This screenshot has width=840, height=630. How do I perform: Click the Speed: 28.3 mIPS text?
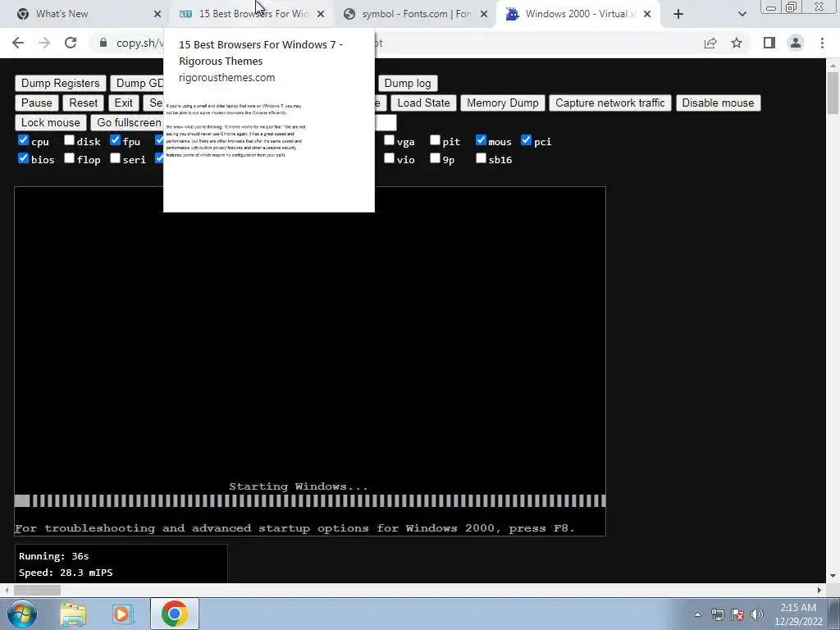pyautogui.click(x=66, y=573)
